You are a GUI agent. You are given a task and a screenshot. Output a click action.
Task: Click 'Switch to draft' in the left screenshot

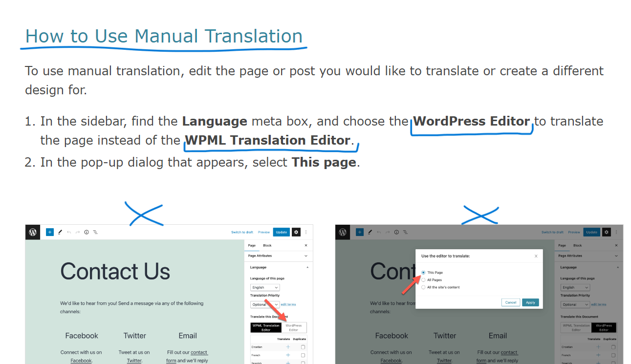[242, 232]
